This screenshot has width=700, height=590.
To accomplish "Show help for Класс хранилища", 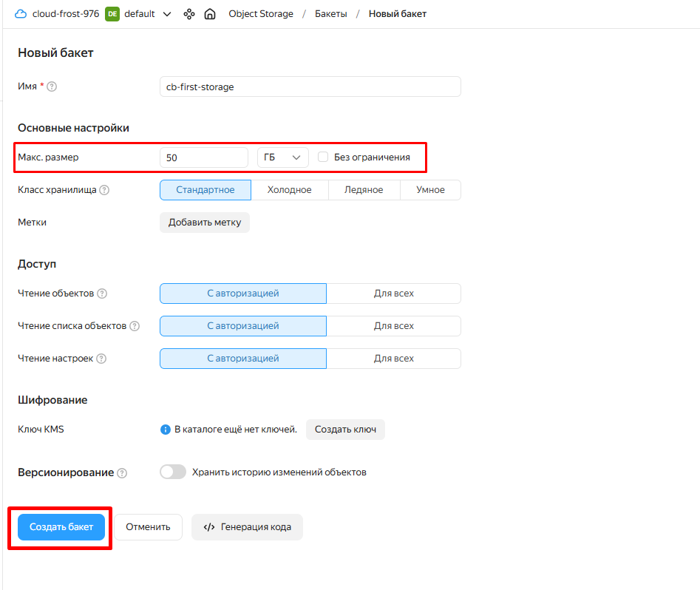I will coord(104,190).
